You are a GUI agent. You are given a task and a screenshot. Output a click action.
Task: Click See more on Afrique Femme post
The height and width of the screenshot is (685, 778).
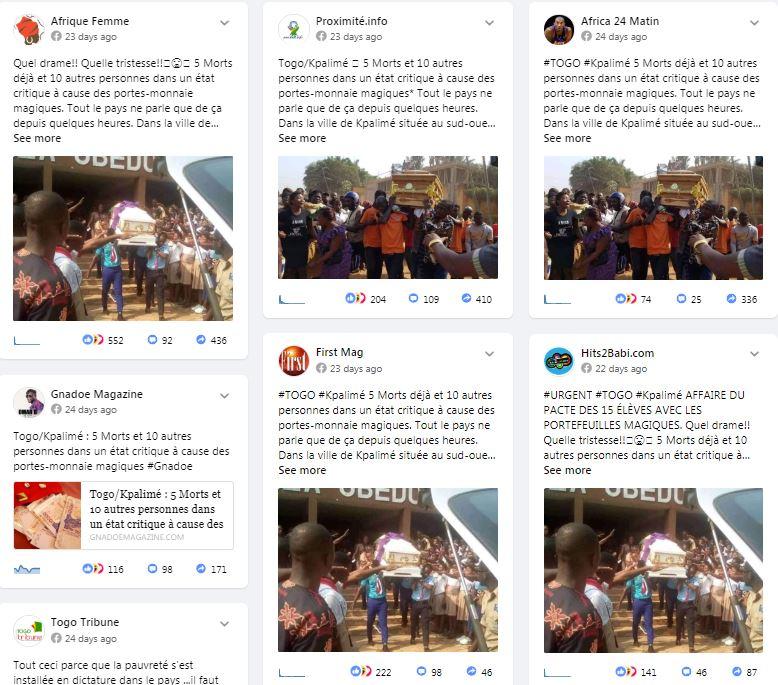(37, 138)
